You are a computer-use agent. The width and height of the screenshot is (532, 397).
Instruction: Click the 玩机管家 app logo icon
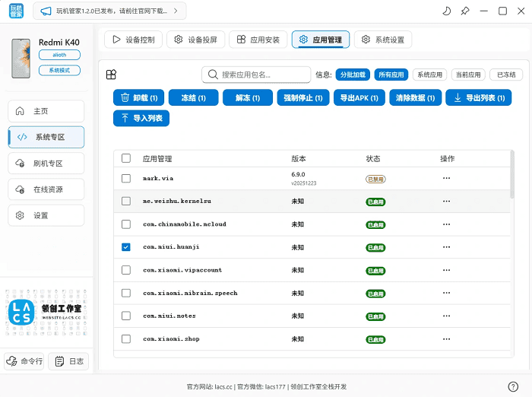click(x=16, y=11)
